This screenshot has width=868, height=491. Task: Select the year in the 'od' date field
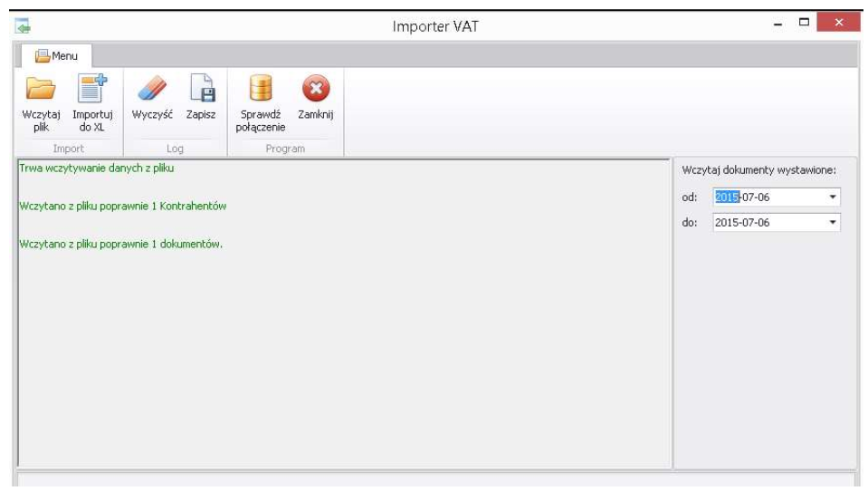coord(727,197)
